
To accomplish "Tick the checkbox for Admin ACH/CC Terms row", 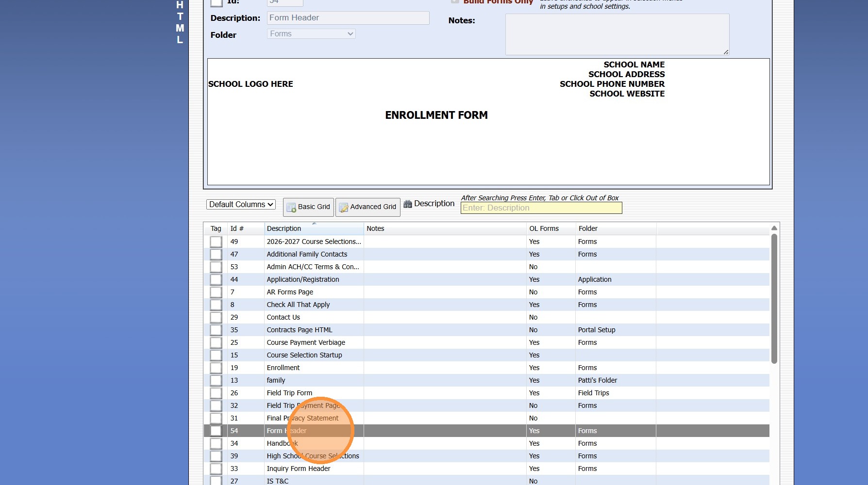I will pos(216,267).
